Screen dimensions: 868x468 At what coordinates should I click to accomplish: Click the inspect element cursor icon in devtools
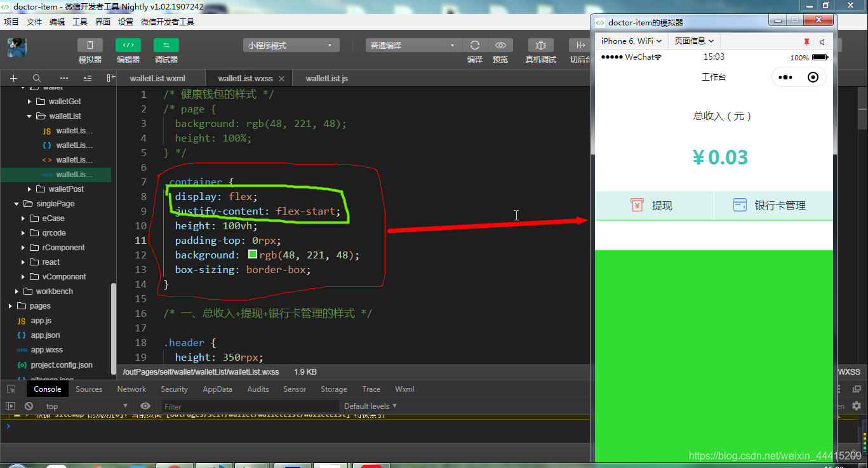click(x=11, y=389)
